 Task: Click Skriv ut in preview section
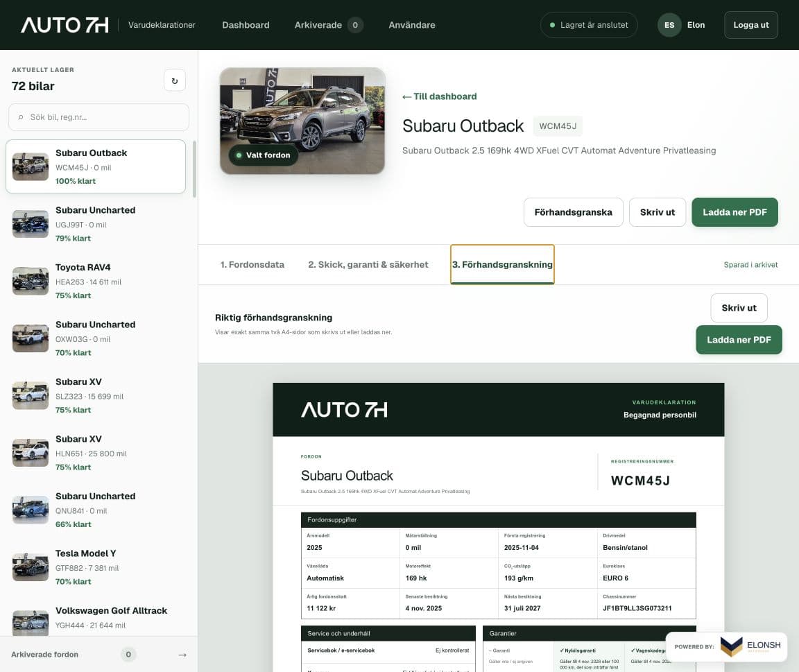[739, 308]
